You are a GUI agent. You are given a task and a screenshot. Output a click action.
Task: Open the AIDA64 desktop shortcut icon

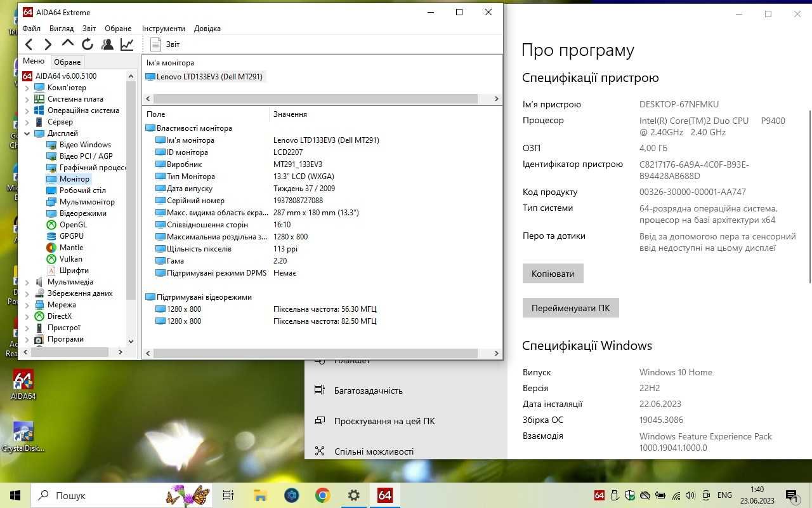(23, 385)
